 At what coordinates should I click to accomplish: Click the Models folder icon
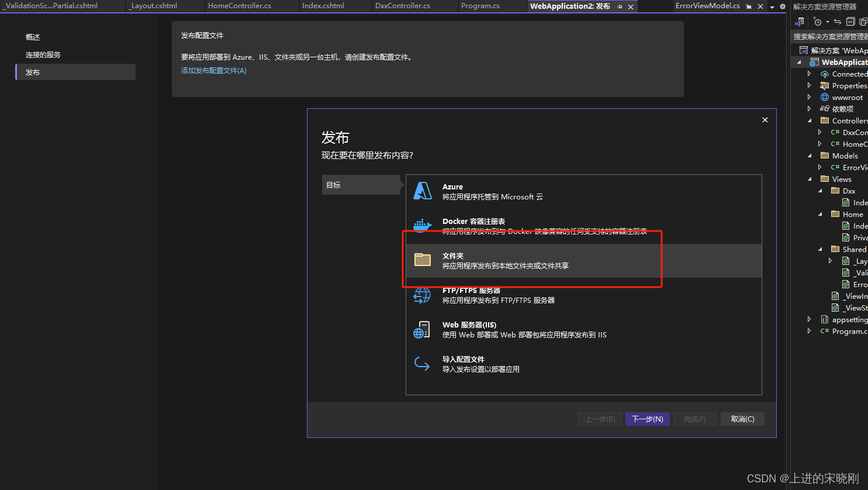click(x=825, y=156)
